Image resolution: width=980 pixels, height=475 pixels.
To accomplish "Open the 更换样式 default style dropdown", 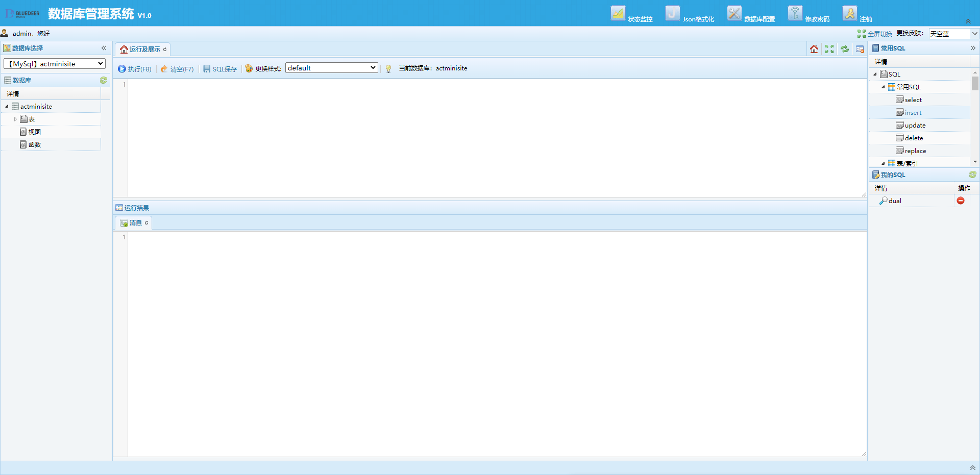I will click(332, 68).
